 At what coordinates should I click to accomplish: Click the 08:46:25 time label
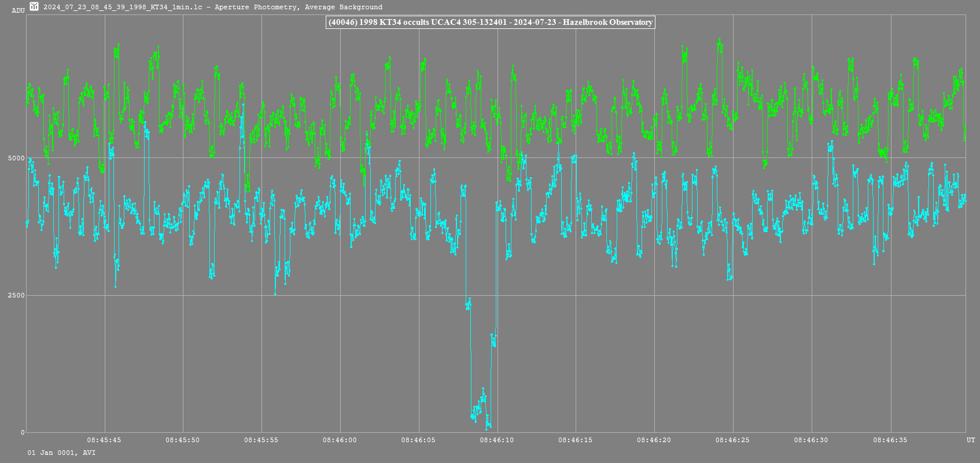[x=733, y=440]
